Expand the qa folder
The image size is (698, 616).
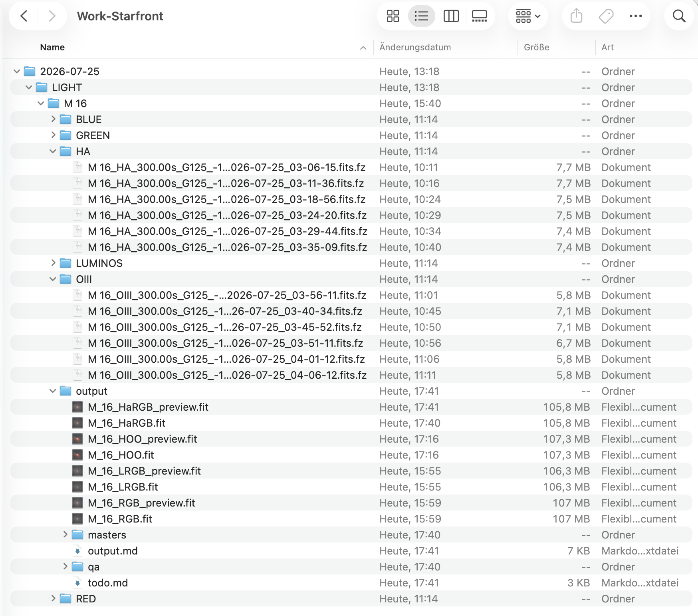pyautogui.click(x=65, y=566)
